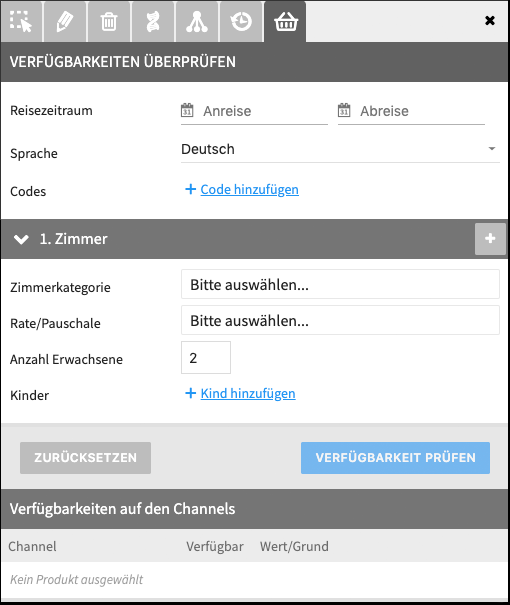Open the Zimmerkategorie selection dropdown
Viewport: 510px width, 605px height.
coord(340,284)
